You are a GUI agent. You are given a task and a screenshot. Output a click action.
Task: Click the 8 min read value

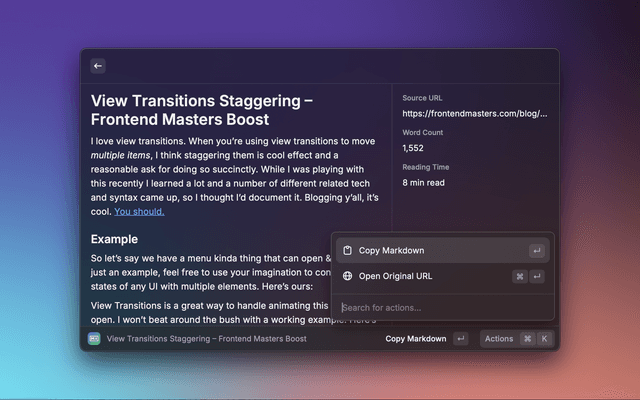(x=425, y=183)
